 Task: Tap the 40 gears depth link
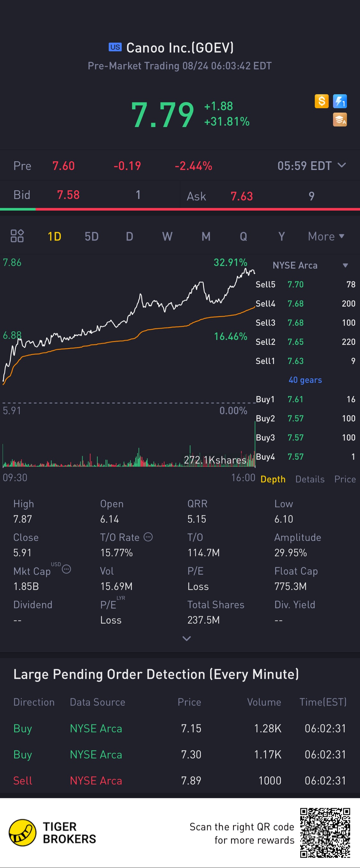pyautogui.click(x=305, y=380)
